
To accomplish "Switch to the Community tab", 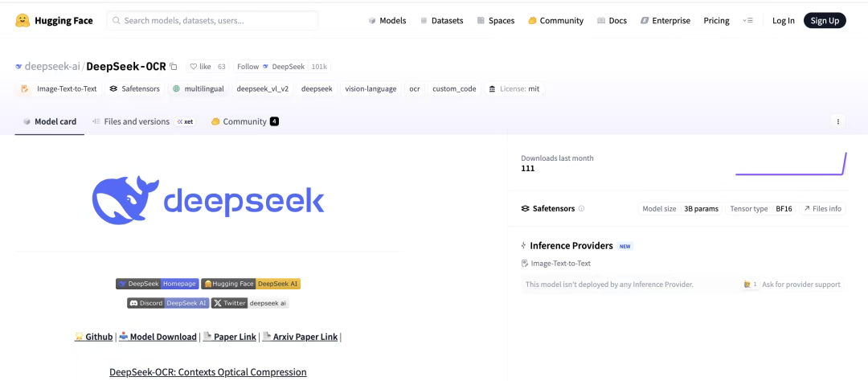I will click(244, 121).
